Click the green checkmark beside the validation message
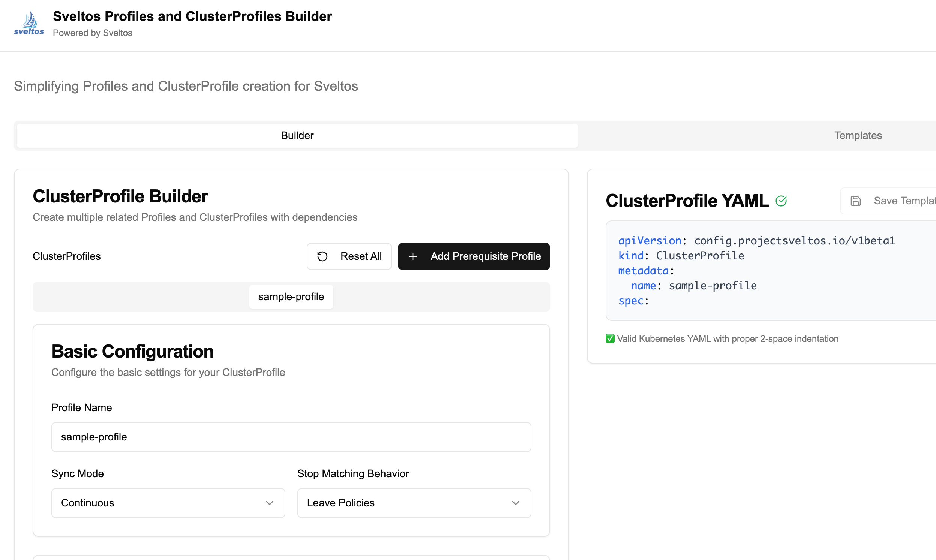Screen dimensions: 936x560 (x=610, y=338)
